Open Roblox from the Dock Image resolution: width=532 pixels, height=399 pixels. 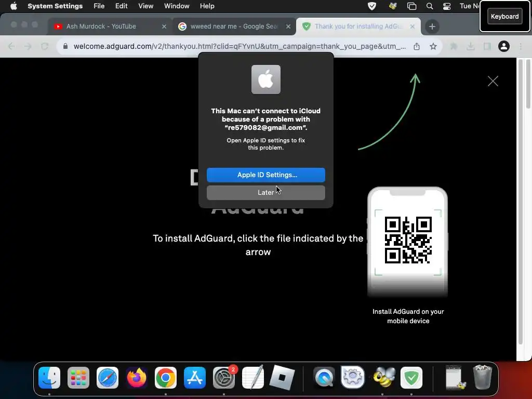point(282,378)
